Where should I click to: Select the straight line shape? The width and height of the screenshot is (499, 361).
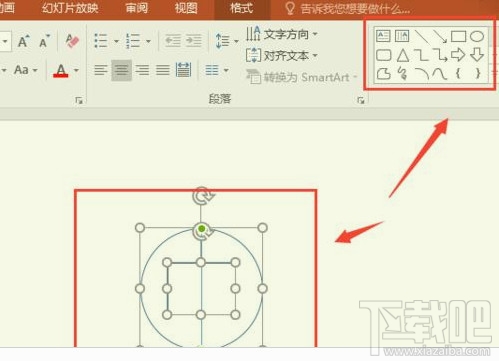421,36
